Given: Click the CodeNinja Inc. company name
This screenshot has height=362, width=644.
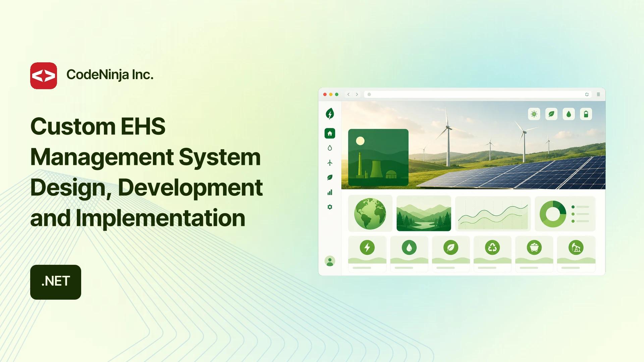Looking at the screenshot, I should (x=110, y=75).
